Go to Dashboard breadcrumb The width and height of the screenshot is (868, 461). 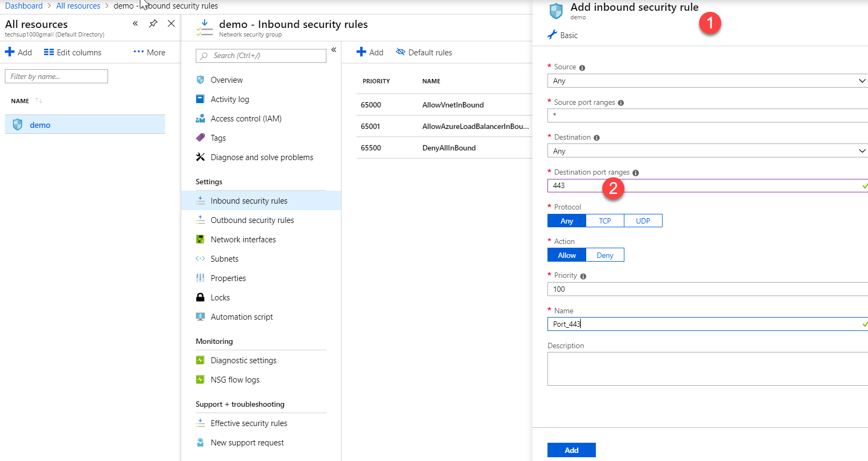24,6
